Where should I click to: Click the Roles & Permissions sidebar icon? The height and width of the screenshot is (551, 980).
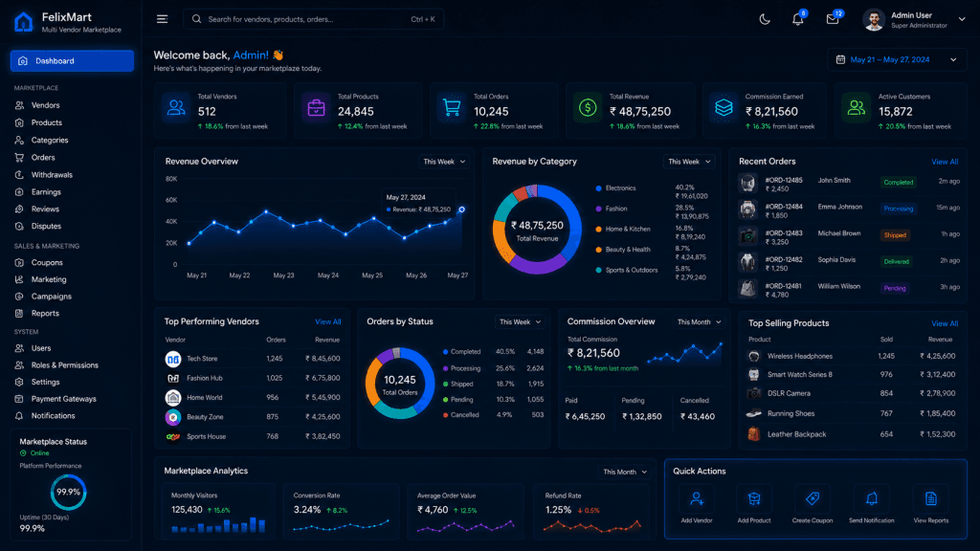click(x=19, y=364)
